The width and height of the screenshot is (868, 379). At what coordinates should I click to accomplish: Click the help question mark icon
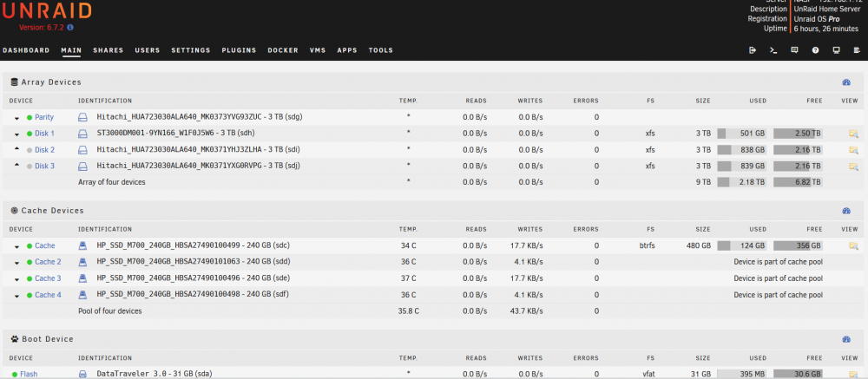(815, 50)
